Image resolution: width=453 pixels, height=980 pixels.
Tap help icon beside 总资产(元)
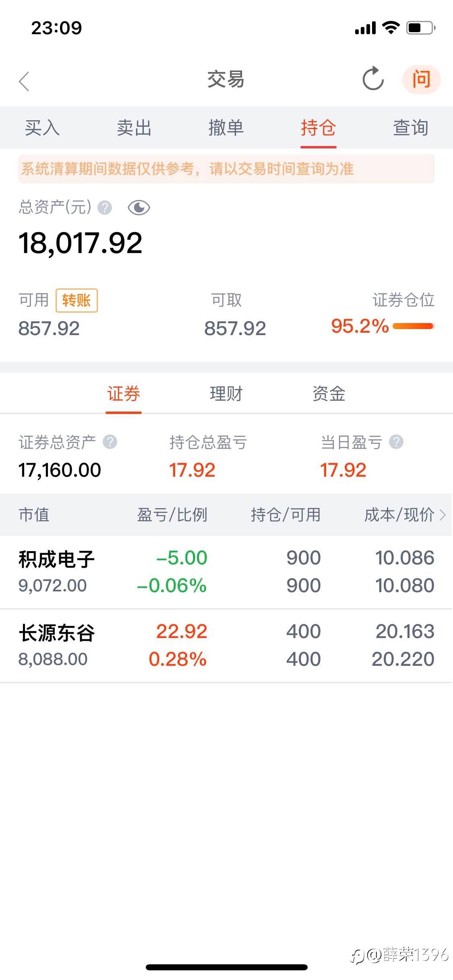click(105, 208)
